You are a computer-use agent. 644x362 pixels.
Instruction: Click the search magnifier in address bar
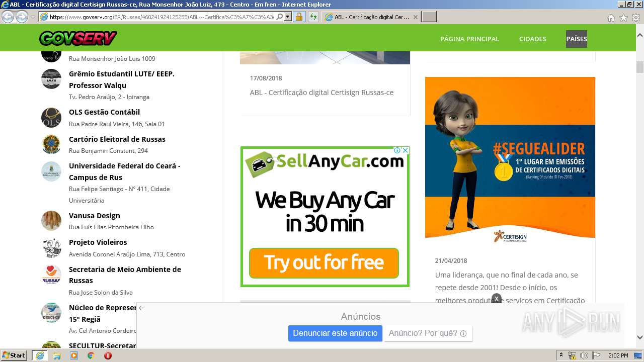tap(280, 17)
